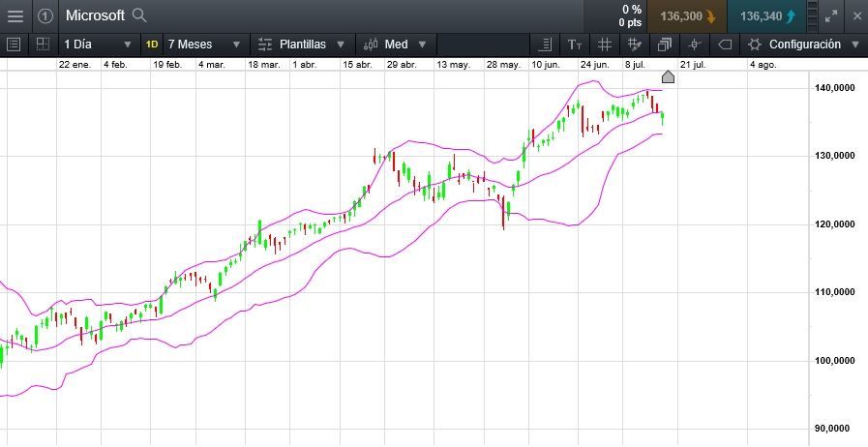The width and height of the screenshot is (868, 447).
Task: Click the 100,0000 price axis label
Action: (835, 361)
